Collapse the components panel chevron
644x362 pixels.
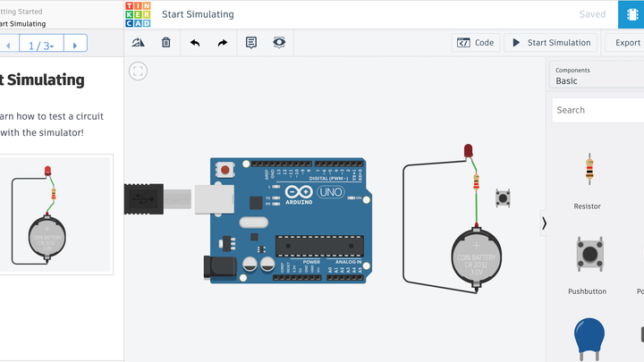[544, 223]
